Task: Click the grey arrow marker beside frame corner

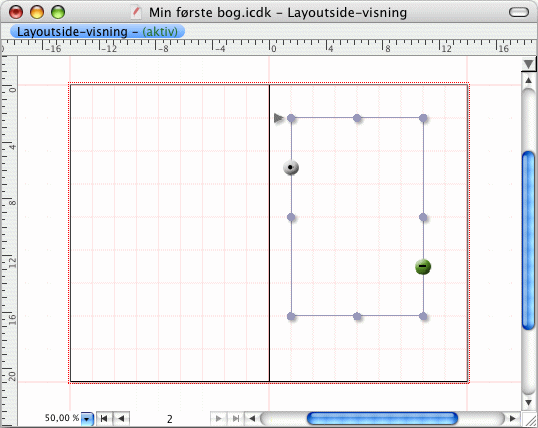Action: pyautogui.click(x=279, y=118)
